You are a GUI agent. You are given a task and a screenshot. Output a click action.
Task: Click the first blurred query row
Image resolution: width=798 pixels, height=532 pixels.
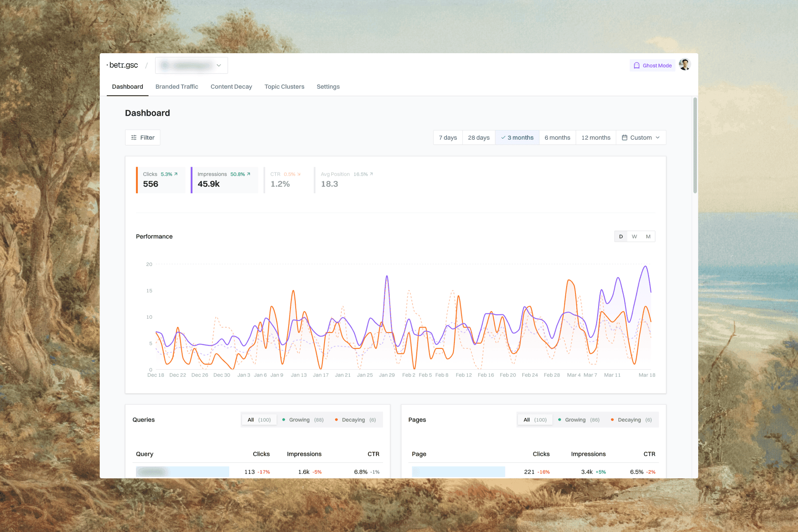pyautogui.click(x=182, y=471)
